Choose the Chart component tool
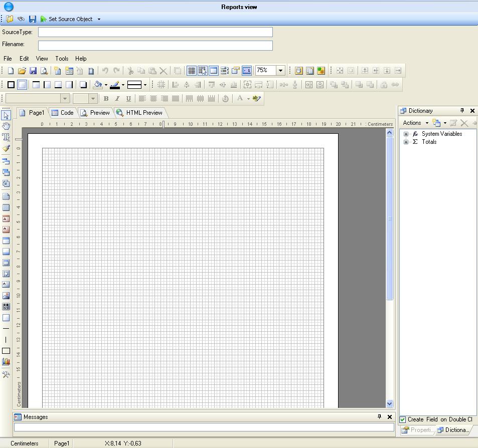Image resolution: width=478 pixels, height=448 pixels. coord(6,361)
